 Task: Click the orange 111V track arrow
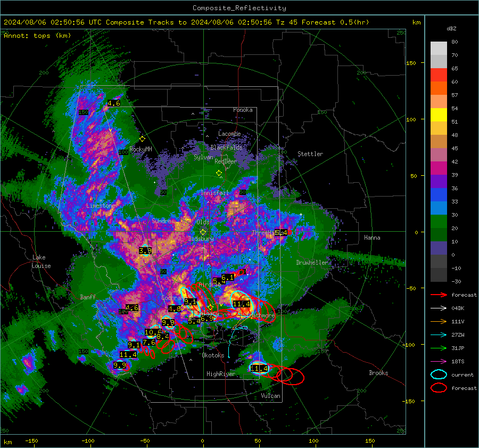(439, 321)
